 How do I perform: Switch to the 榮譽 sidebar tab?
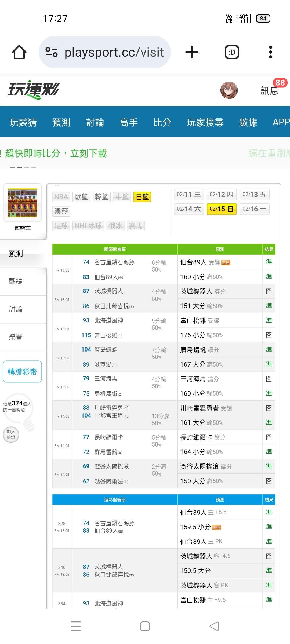click(x=16, y=337)
